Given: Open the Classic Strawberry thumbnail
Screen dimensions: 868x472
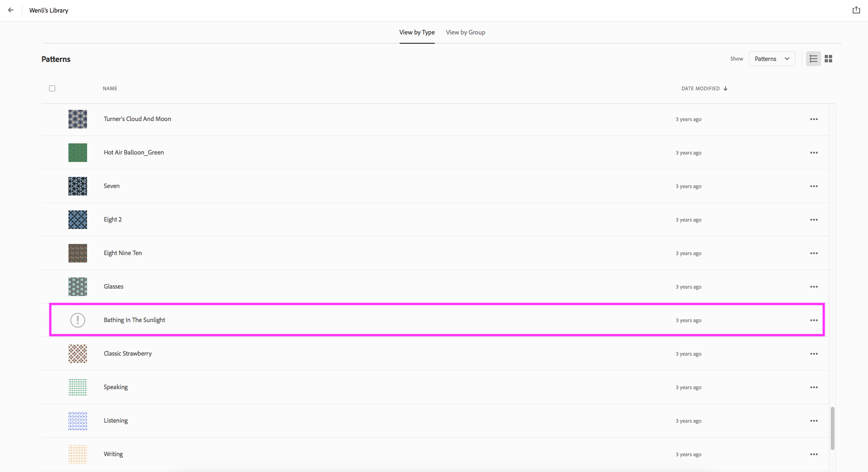Looking at the screenshot, I should click(x=78, y=354).
